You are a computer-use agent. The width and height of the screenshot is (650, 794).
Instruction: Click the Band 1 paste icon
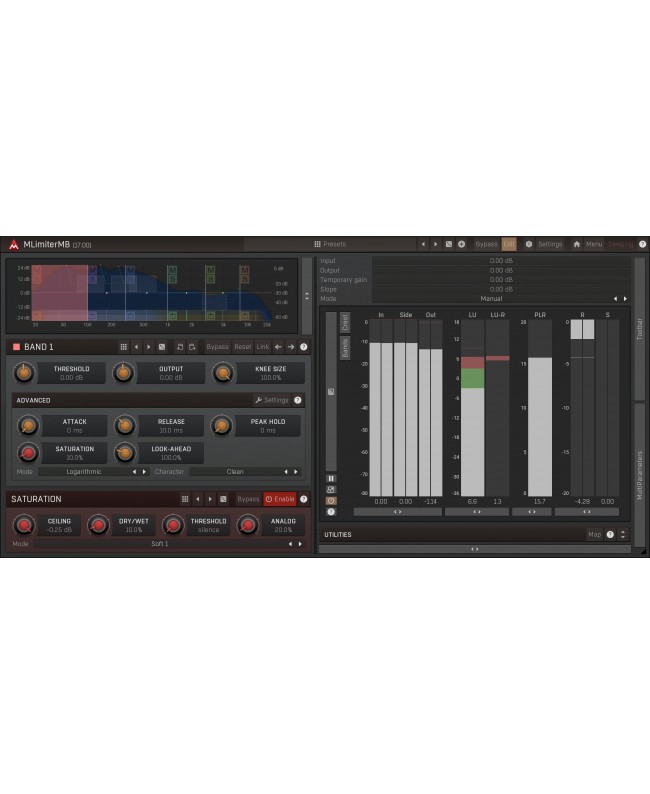tap(192, 347)
